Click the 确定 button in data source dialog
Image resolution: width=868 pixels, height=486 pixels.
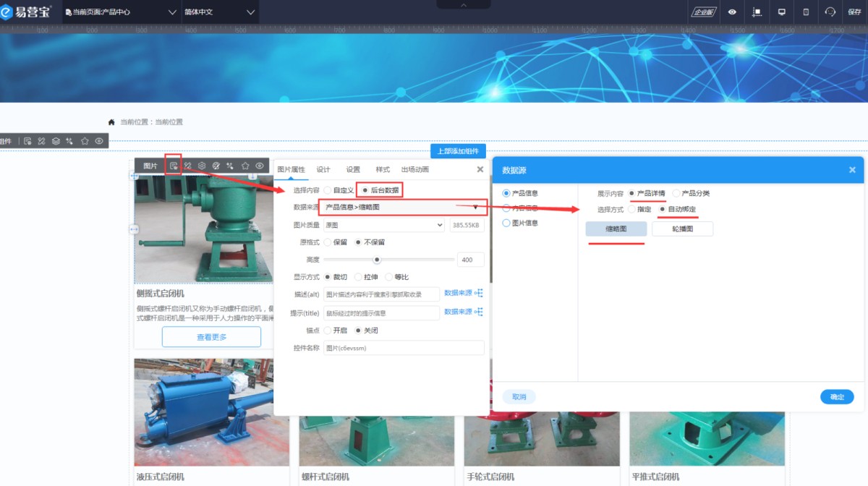(836, 397)
